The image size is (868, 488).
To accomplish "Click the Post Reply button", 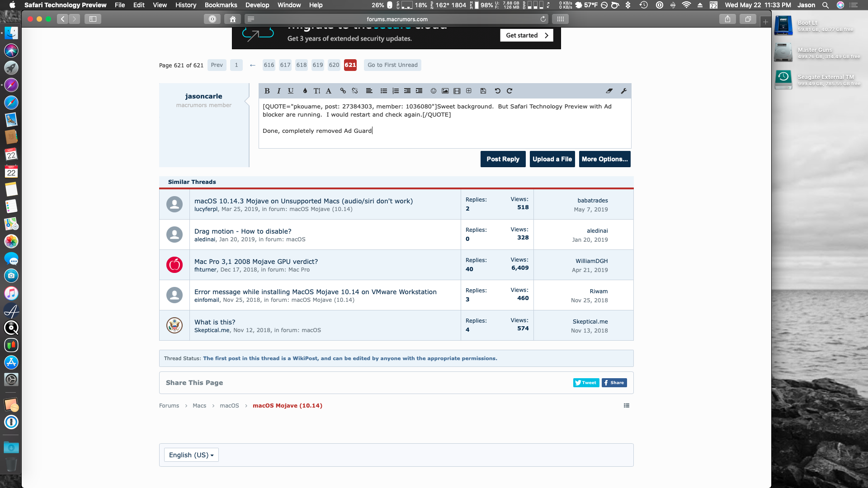I will tap(503, 159).
